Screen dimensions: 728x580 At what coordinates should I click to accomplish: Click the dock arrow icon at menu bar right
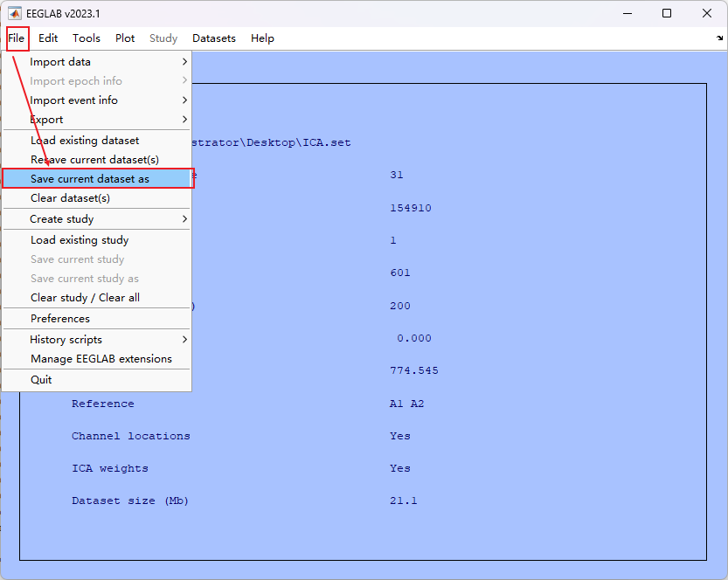[719, 38]
